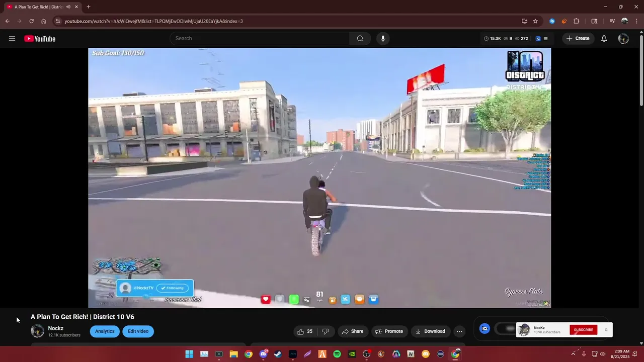Open Steam from the taskbar
644x362 pixels.
[278, 354]
